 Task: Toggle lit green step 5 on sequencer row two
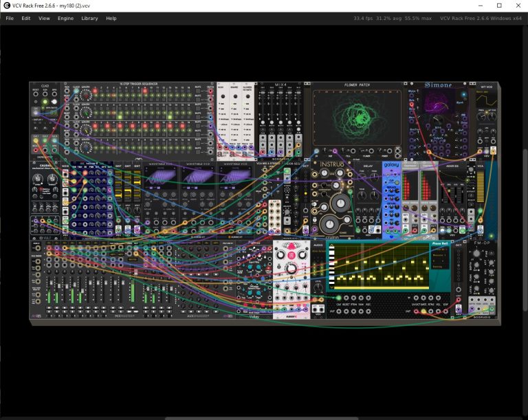120,118
